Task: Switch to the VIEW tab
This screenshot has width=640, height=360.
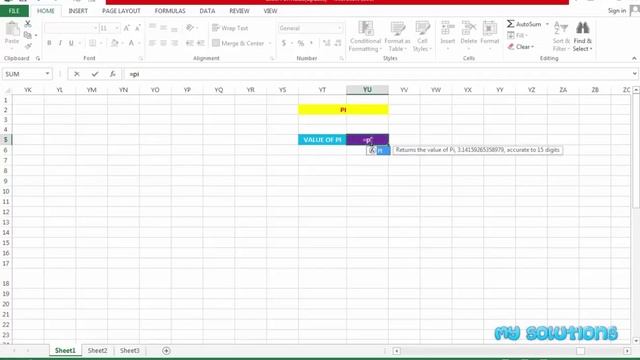Action: tap(270, 11)
